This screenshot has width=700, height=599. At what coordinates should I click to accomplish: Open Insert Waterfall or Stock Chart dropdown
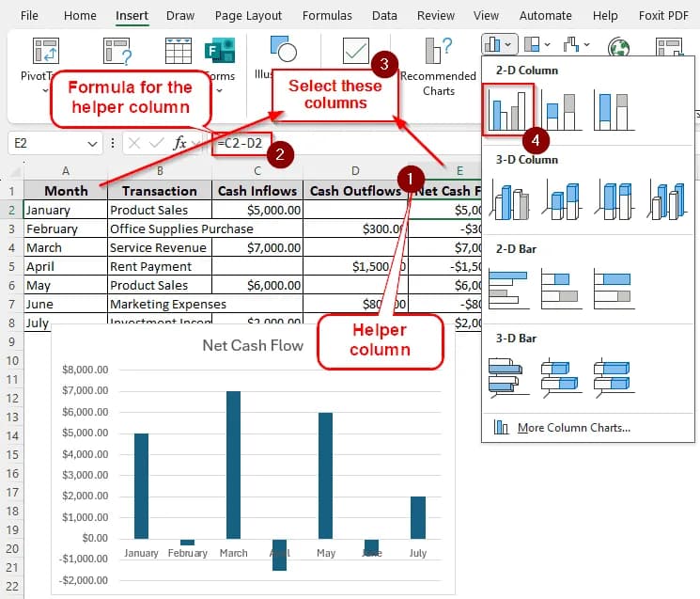coord(576,44)
